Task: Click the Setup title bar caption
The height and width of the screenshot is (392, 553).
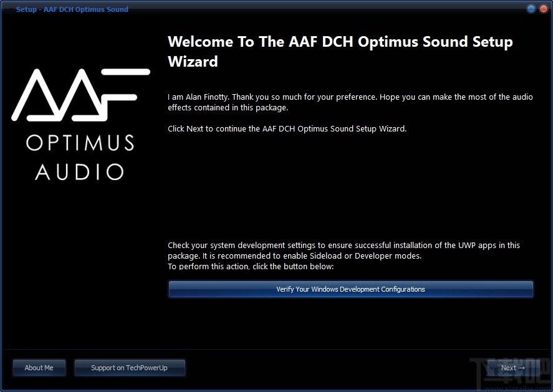Action: click(72, 9)
